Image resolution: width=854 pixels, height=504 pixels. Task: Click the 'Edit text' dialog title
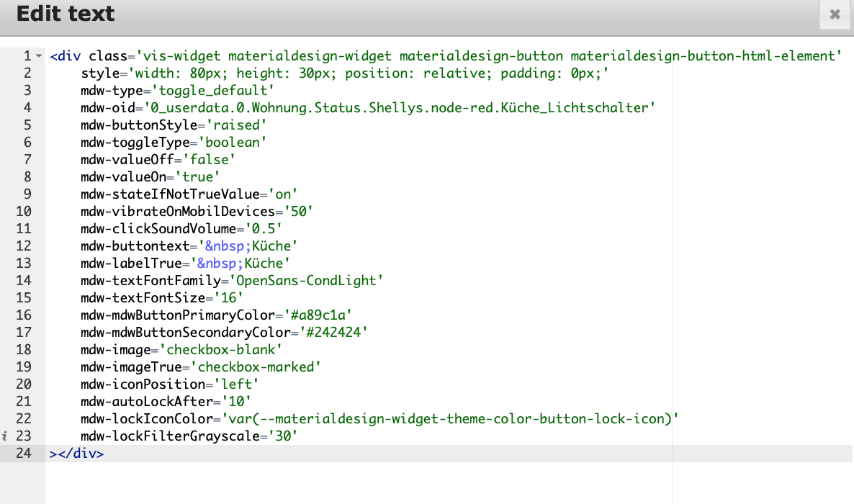click(66, 14)
